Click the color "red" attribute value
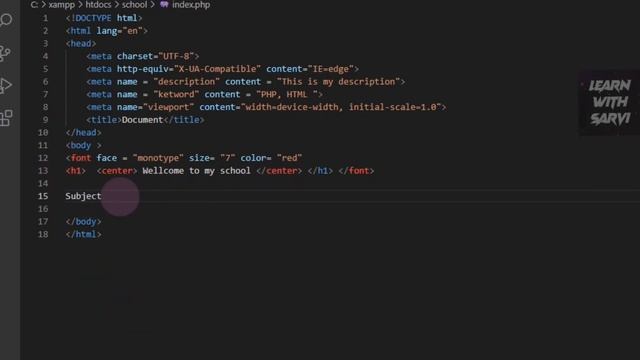This screenshot has width=640, height=360. (x=289, y=158)
